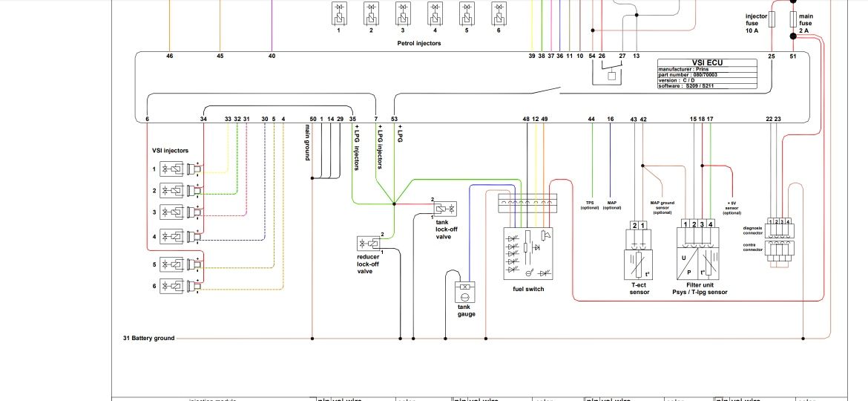868x401 pixels.
Task: Click the 'contra connector' text label
Action: coord(752,247)
